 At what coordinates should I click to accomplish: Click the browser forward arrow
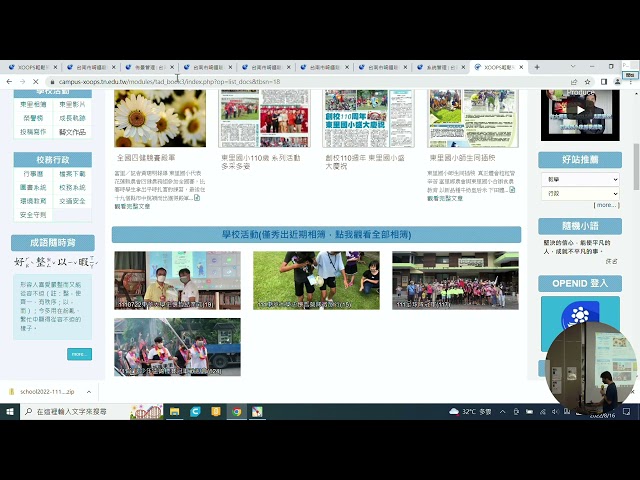pyautogui.click(x=22, y=82)
